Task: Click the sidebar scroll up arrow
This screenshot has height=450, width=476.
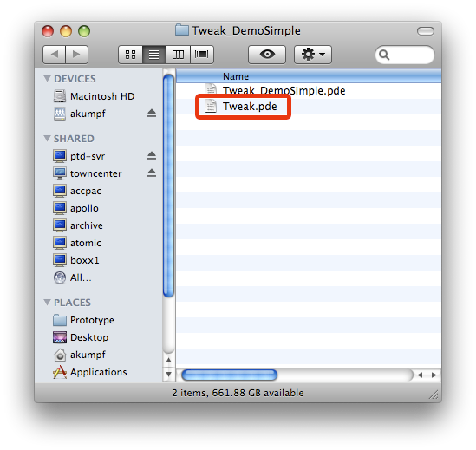Action: point(169,360)
